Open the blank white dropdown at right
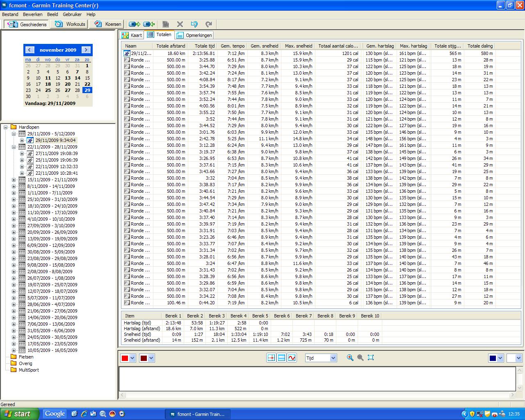 [518, 358]
